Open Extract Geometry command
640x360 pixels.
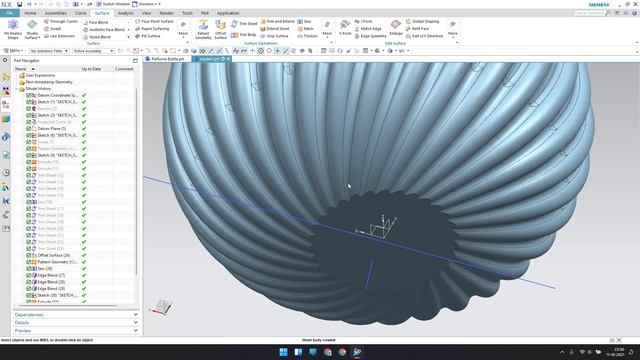203,29
